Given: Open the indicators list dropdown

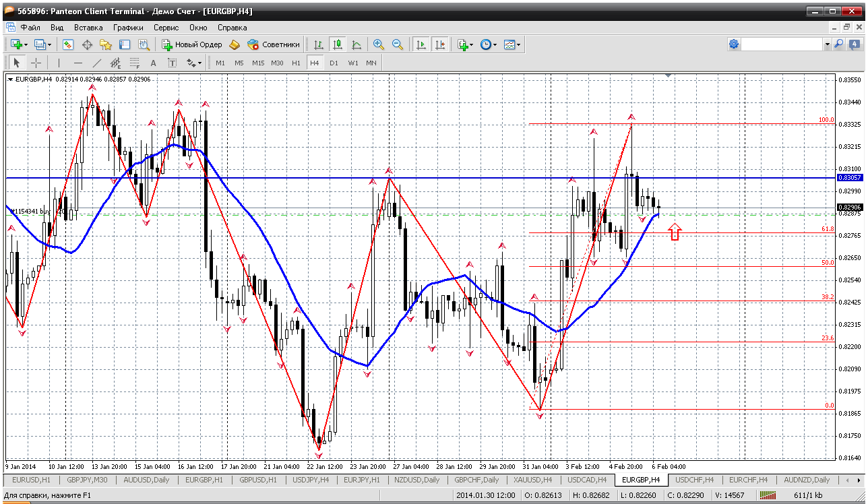Looking at the screenshot, I should (x=466, y=44).
